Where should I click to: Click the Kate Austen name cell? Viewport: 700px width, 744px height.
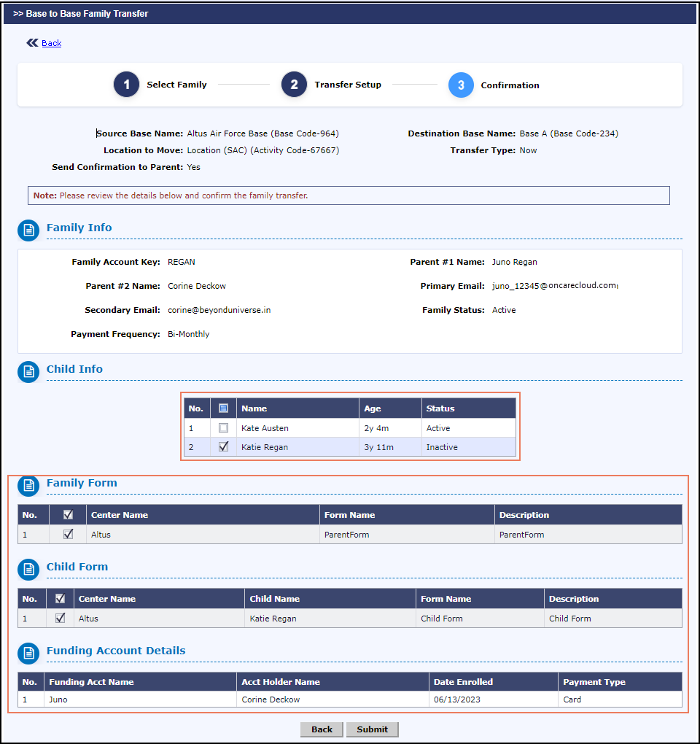tap(297, 428)
